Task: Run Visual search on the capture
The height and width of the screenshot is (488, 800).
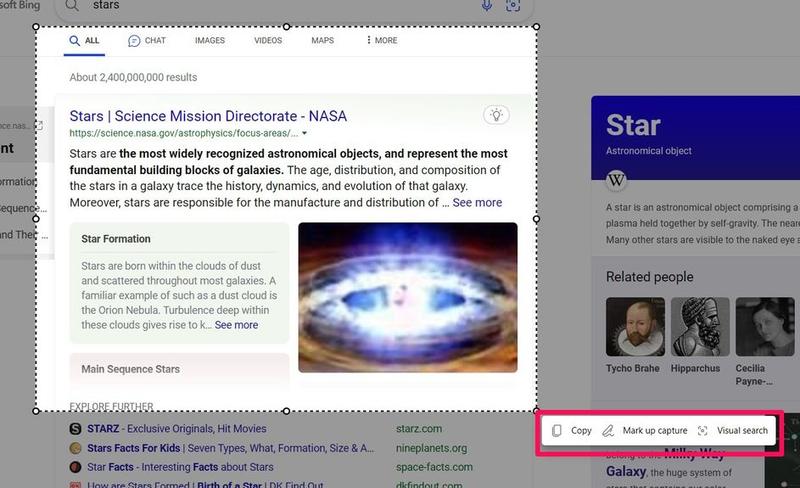Action: [x=733, y=431]
